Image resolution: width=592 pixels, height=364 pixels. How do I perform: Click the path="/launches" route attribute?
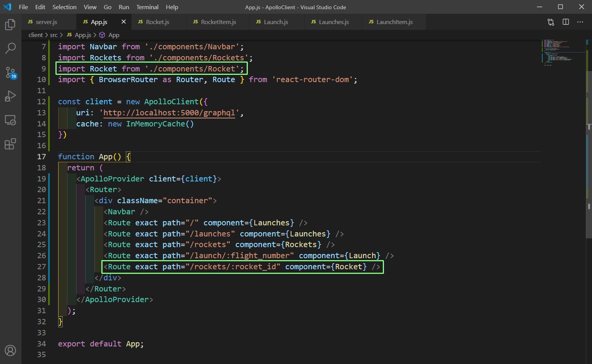(198, 234)
